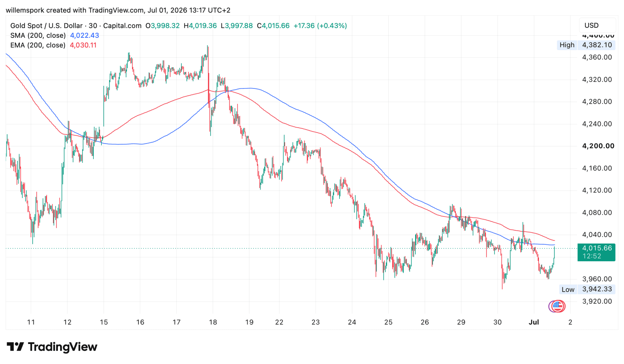Click the close value C4,015.66 in header
This screenshot has width=624, height=364.
pos(273,26)
